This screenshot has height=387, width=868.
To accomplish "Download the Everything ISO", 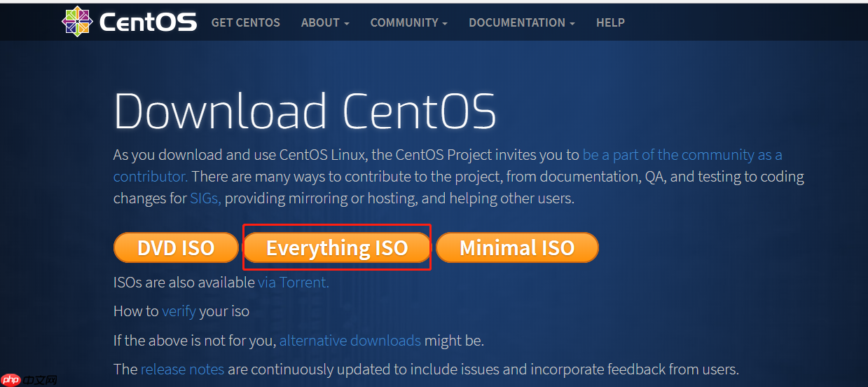I will [337, 247].
